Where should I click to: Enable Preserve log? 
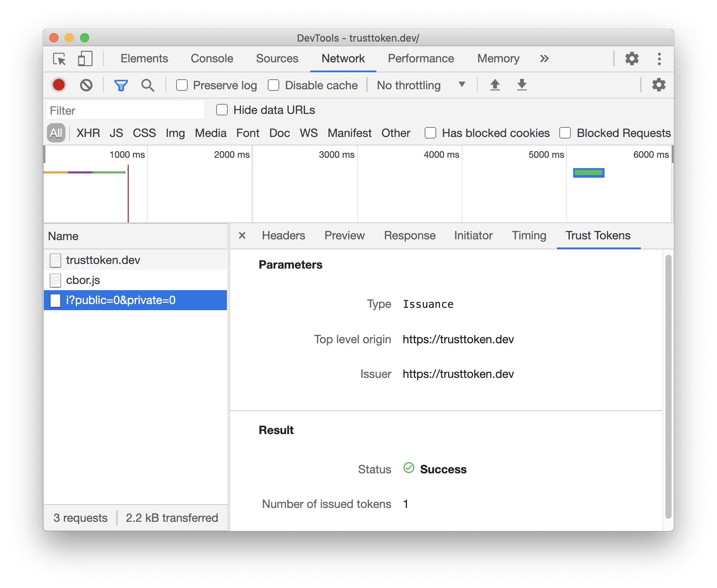182,85
